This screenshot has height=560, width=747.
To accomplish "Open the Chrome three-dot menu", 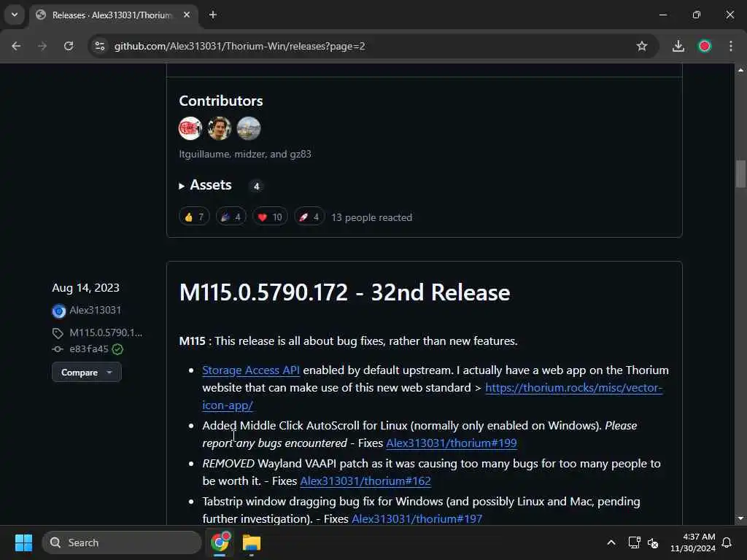I will [x=731, y=46].
